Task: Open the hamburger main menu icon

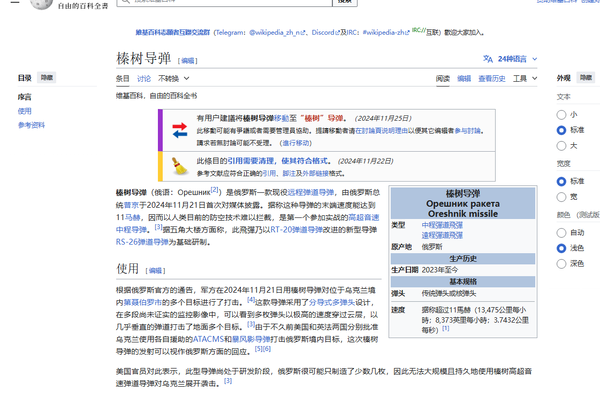Action: (15, 2)
